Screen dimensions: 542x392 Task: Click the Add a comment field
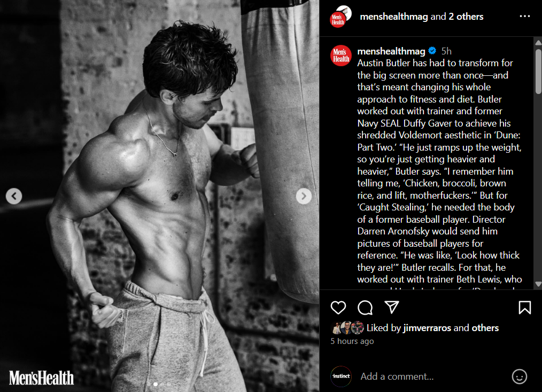click(432, 377)
